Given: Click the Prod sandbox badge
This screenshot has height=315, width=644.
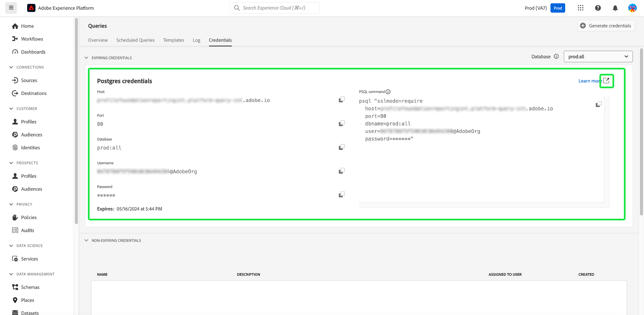Looking at the screenshot, I should (x=558, y=8).
